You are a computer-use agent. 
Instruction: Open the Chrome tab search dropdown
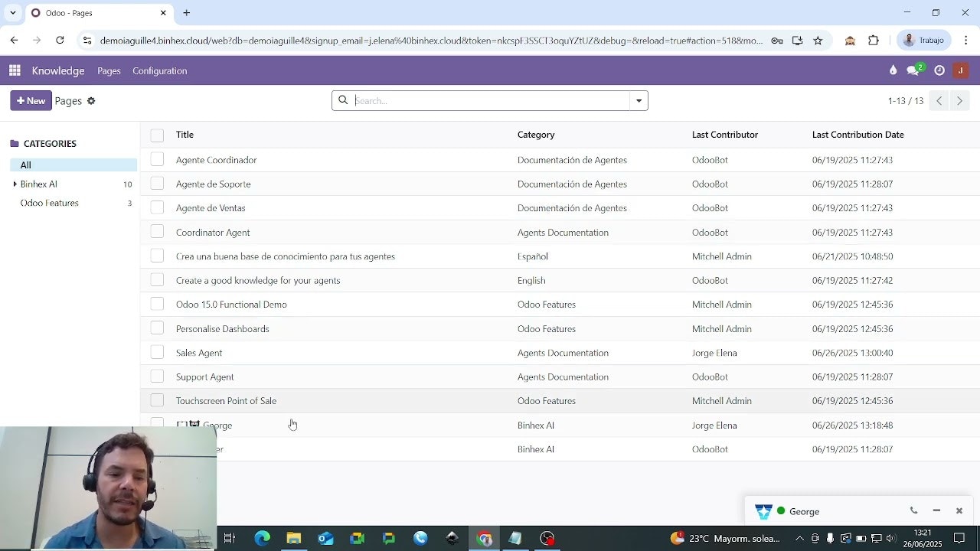coord(13,13)
